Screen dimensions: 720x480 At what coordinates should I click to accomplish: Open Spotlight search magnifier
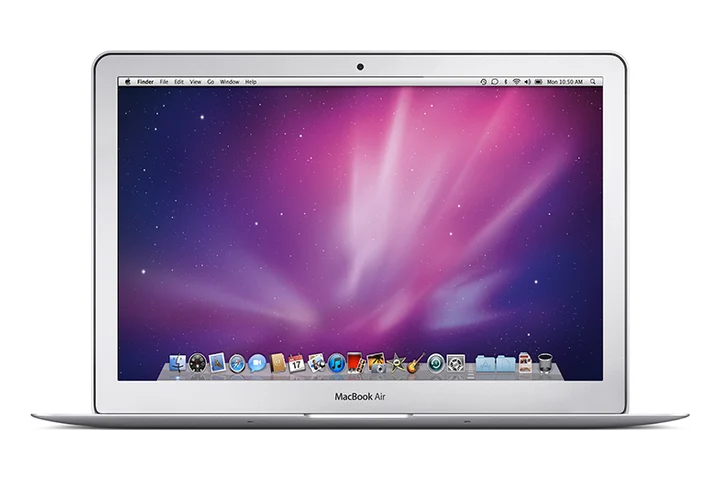593,82
